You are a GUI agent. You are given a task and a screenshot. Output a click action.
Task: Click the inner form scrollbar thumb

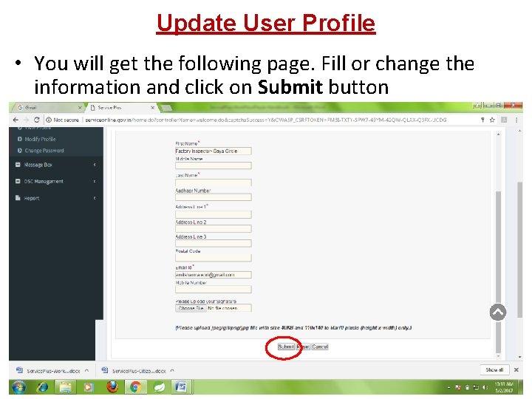click(498, 271)
